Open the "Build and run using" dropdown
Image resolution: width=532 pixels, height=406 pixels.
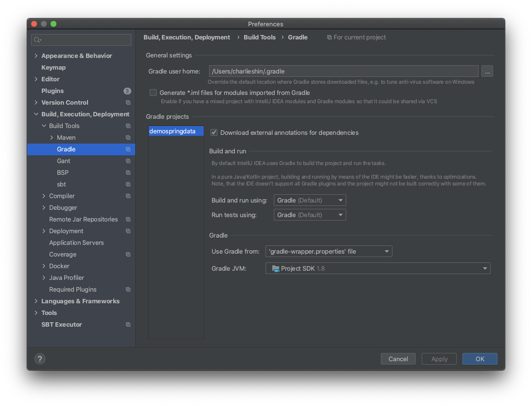(x=310, y=200)
